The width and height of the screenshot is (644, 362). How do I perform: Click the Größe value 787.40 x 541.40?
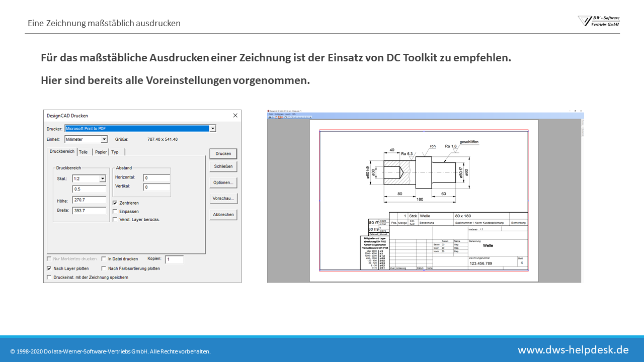click(162, 139)
